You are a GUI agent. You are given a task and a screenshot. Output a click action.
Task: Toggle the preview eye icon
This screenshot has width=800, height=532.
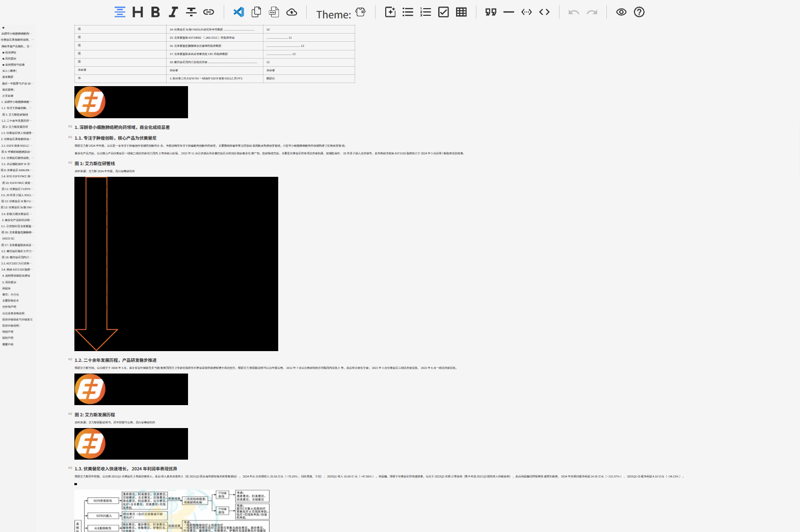[x=621, y=12]
